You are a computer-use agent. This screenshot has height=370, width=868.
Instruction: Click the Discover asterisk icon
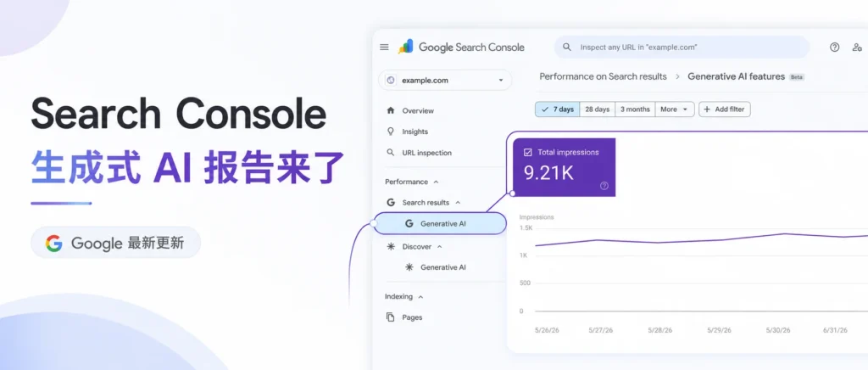[391, 246]
